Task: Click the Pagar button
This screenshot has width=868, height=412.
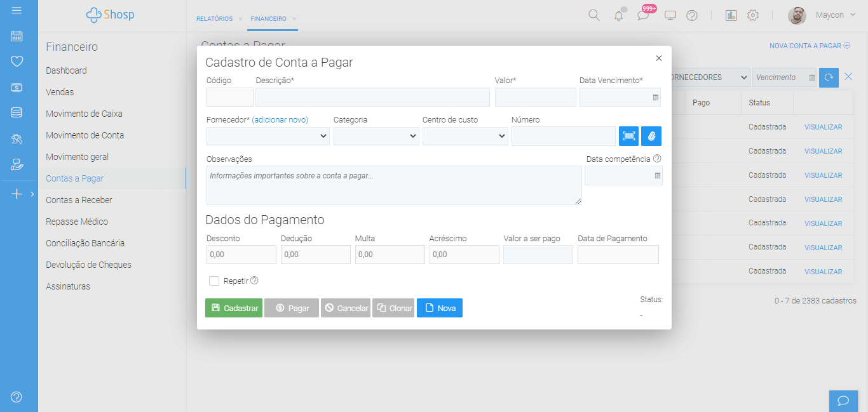Action: click(x=292, y=308)
